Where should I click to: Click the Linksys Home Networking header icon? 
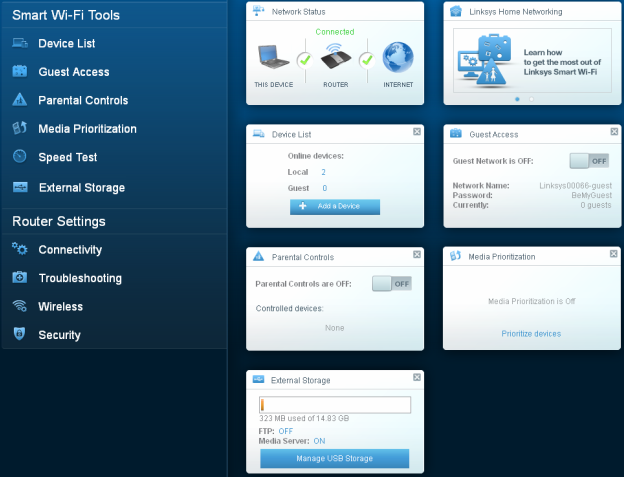(456, 12)
